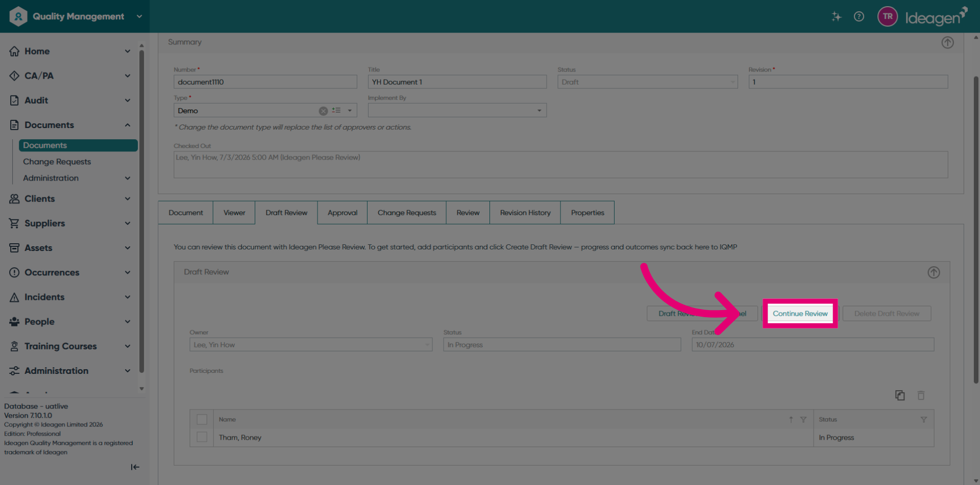Screen dimensions: 980x485
Task: Open the AI sparkle assistant icon
Action: tap(836, 16)
